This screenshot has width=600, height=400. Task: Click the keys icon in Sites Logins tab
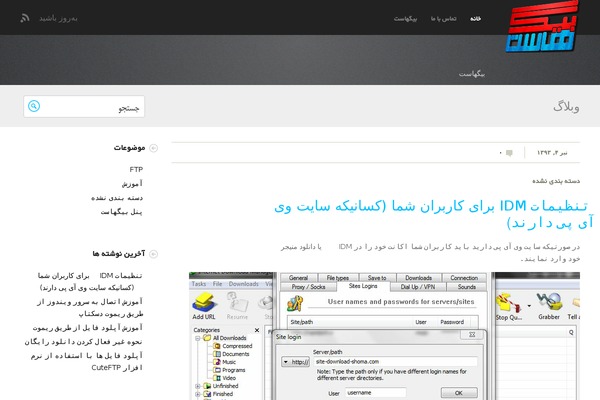pyautogui.click(x=295, y=304)
